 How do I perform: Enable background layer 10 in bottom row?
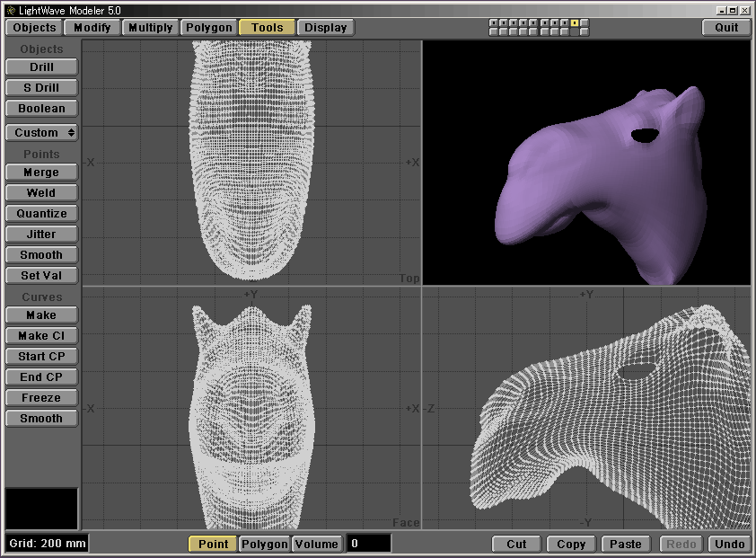click(x=585, y=31)
